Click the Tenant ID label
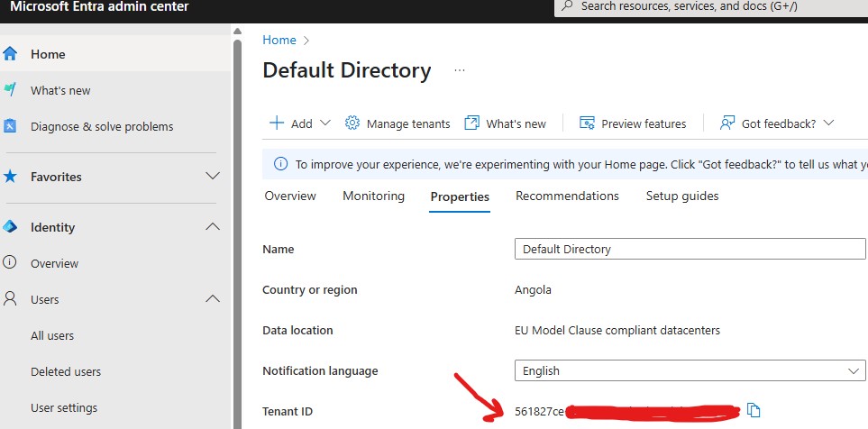Image resolution: width=868 pixels, height=429 pixels. tap(288, 411)
